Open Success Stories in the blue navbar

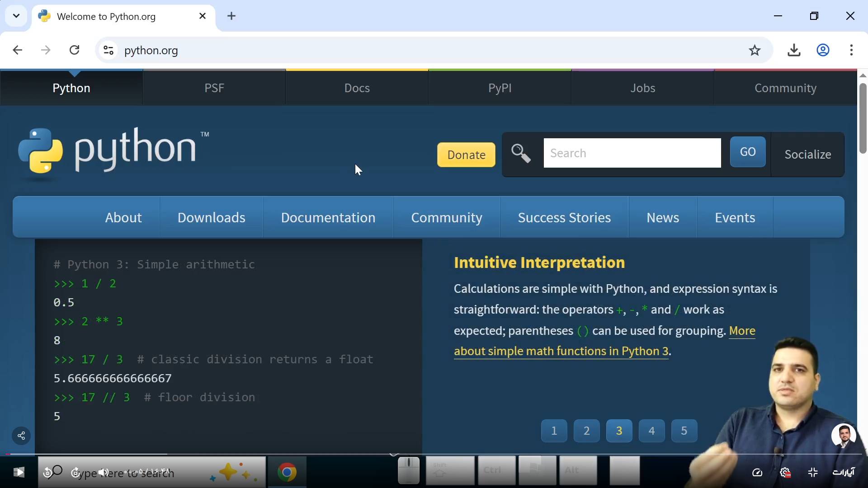click(x=564, y=218)
